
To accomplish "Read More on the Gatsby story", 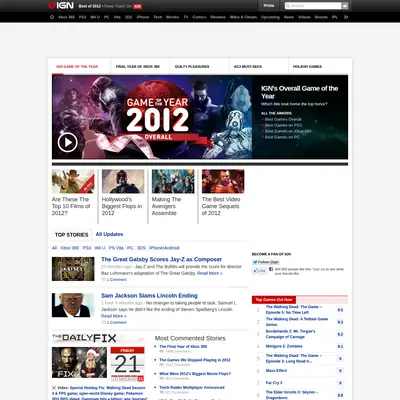I will pyautogui.click(x=210, y=273).
